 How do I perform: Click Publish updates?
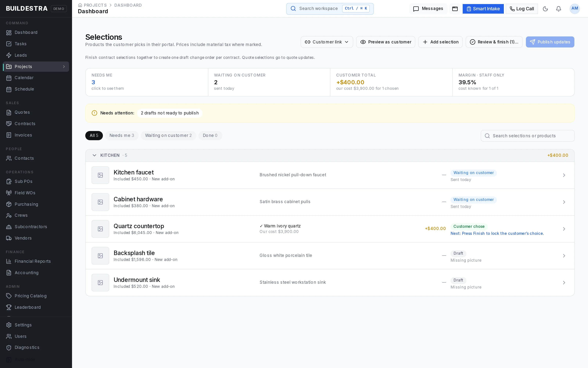click(550, 42)
